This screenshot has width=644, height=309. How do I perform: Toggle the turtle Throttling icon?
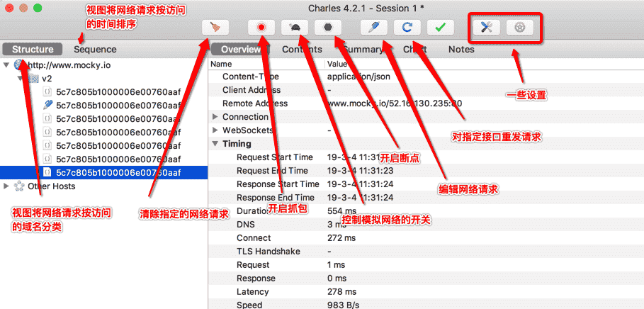point(295,28)
